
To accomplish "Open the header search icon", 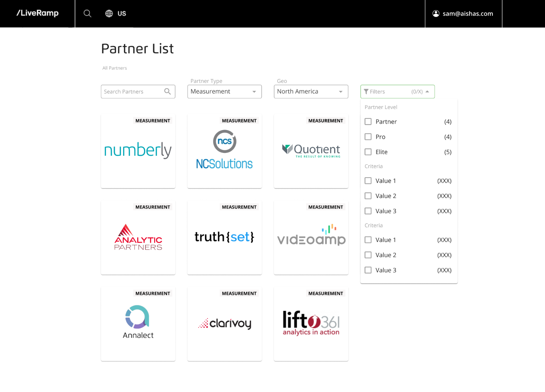I will click(x=87, y=13).
